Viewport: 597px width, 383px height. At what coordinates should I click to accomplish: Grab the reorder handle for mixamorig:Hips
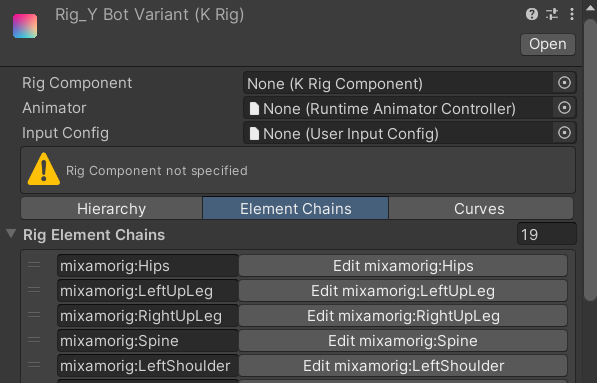tap(34, 265)
